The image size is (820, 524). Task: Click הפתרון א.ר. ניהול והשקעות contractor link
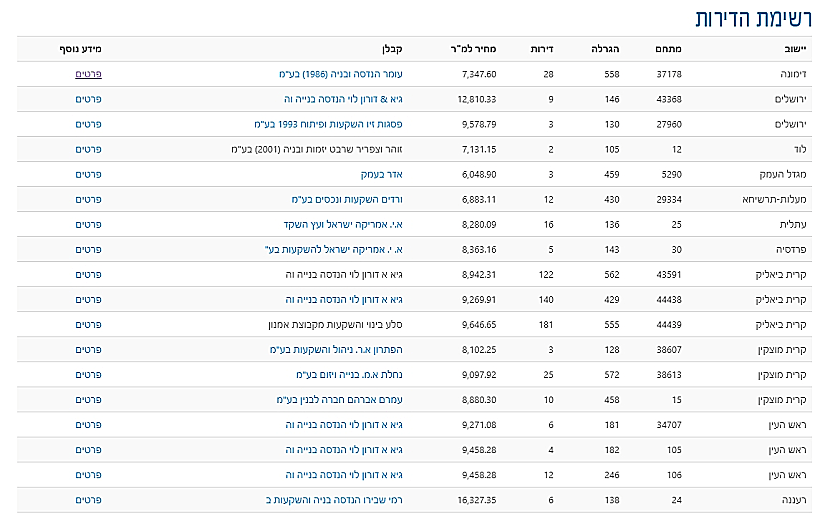pyautogui.click(x=349, y=349)
